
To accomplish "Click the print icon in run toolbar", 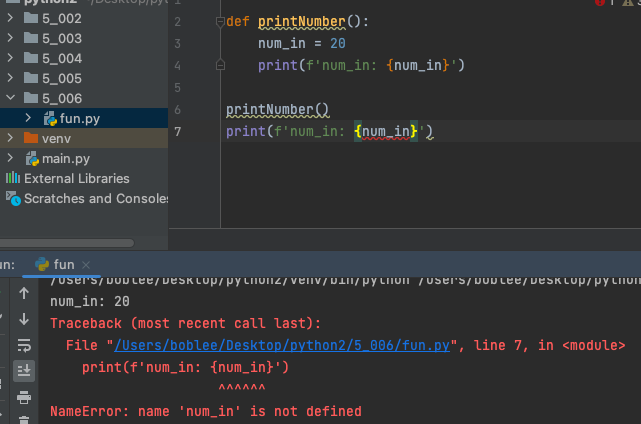I will tap(24, 397).
